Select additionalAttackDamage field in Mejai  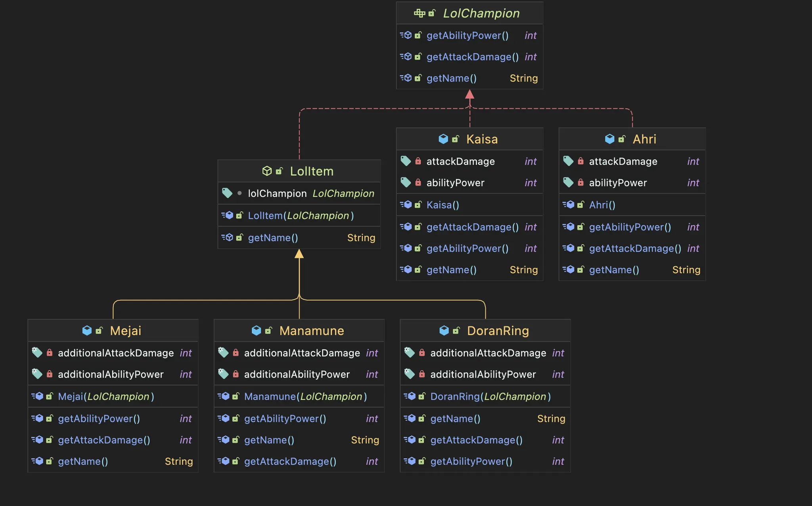point(116,353)
